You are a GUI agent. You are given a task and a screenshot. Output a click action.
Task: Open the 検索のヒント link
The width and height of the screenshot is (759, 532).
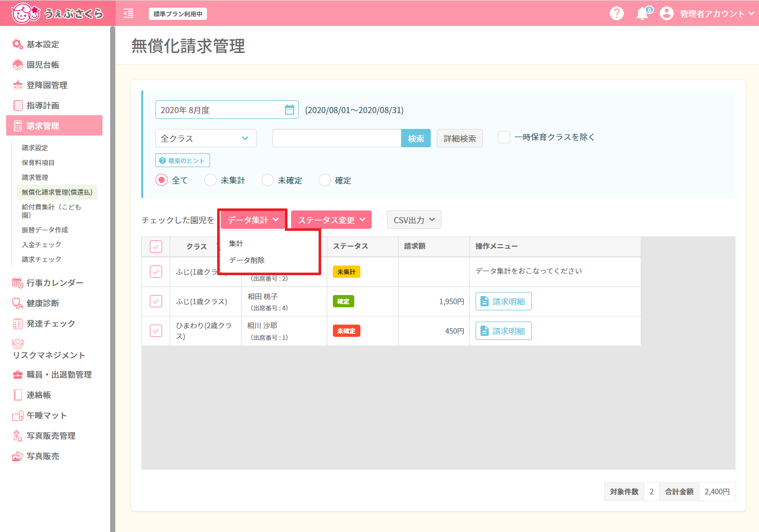pyautogui.click(x=182, y=161)
